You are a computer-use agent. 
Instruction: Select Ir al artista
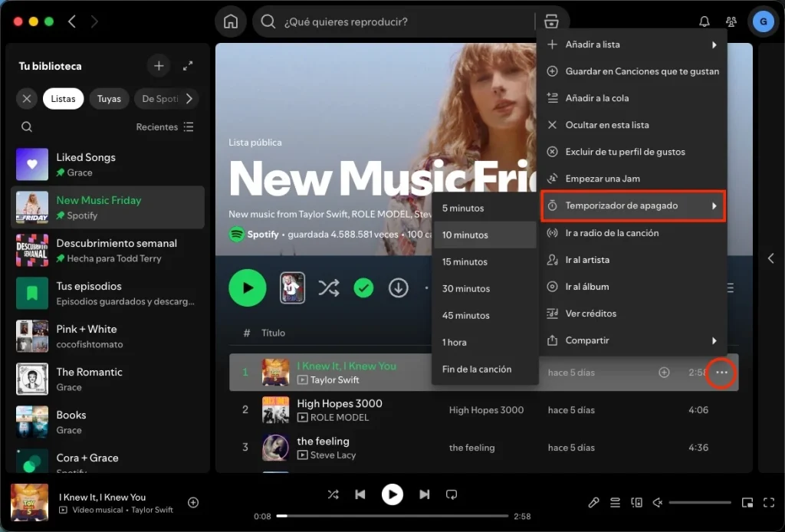pos(633,260)
